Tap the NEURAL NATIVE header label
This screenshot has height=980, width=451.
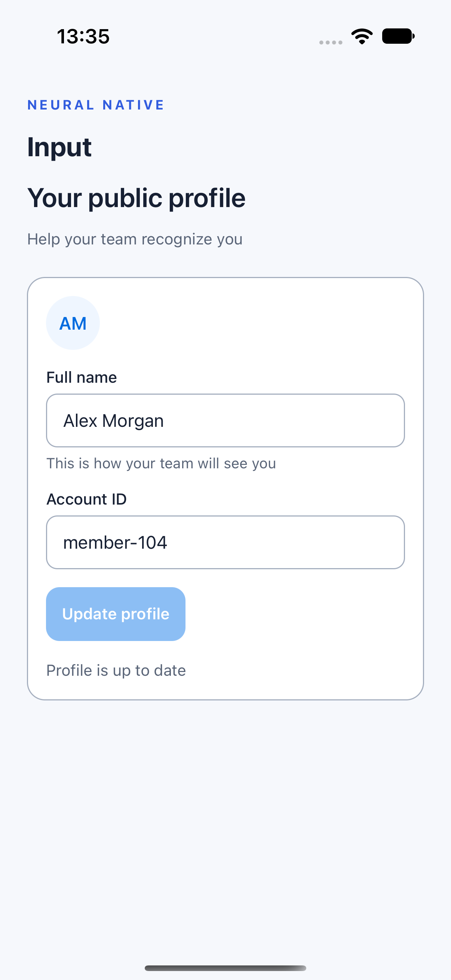click(96, 105)
